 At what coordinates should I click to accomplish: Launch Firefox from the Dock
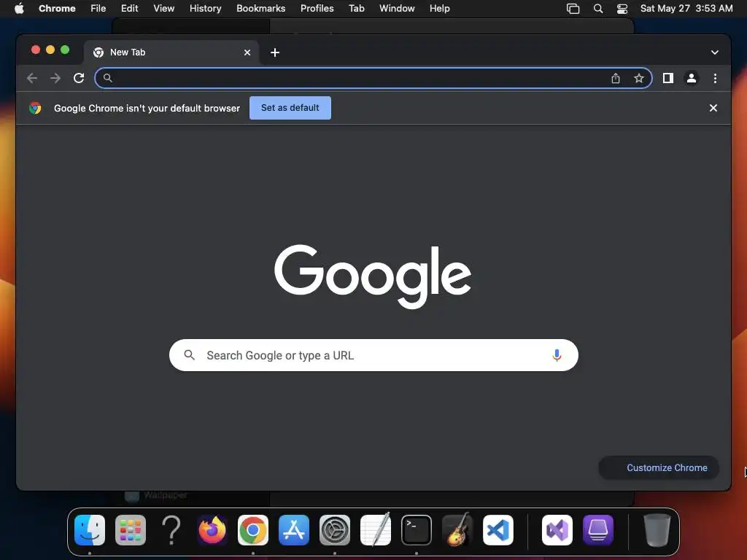pos(212,530)
